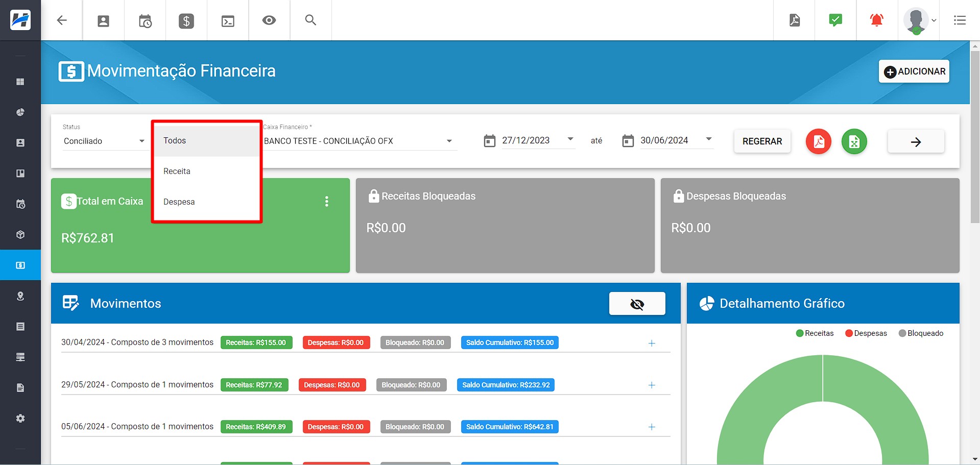
Task: Open the contacts sidebar icon
Action: pos(20,143)
